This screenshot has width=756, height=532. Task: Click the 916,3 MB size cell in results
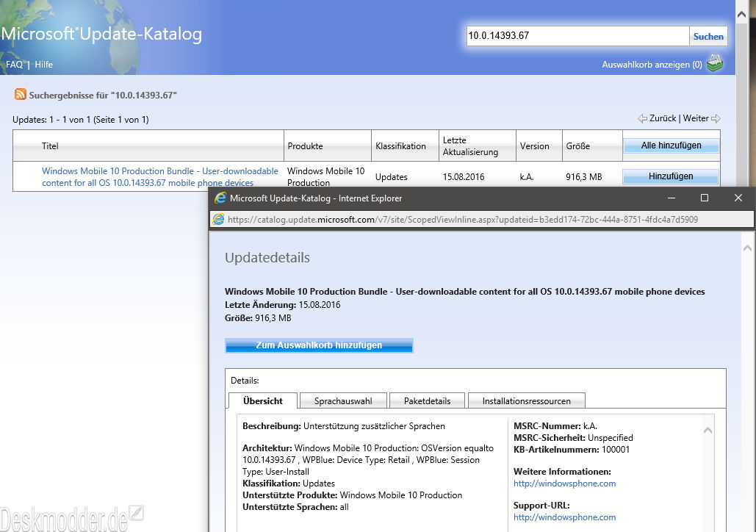[x=584, y=177]
